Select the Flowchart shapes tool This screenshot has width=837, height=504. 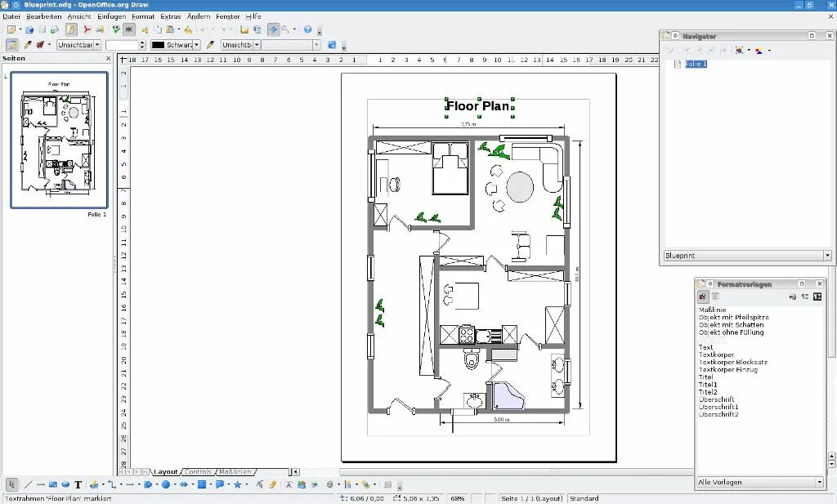click(x=202, y=484)
